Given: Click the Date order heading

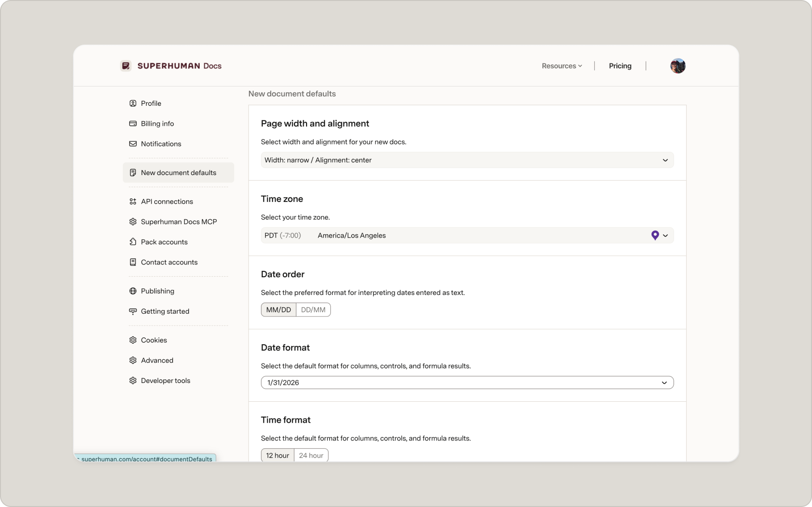Looking at the screenshot, I should pyautogui.click(x=282, y=274).
